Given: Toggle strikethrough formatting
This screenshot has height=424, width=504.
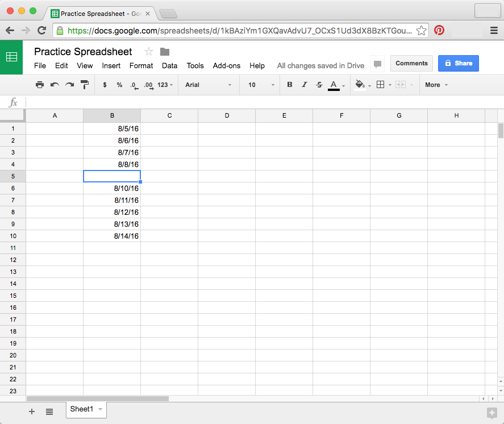Looking at the screenshot, I should pyautogui.click(x=319, y=84).
